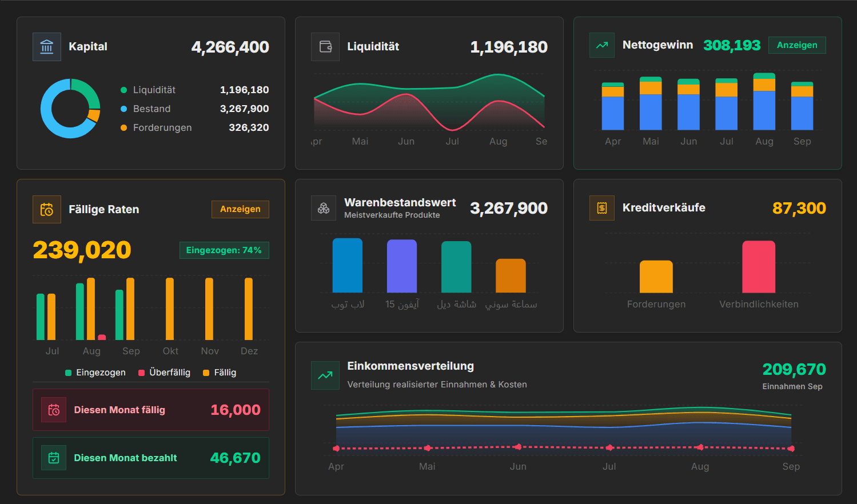Toggle Eingezogen legend in installments chart

coord(95,373)
